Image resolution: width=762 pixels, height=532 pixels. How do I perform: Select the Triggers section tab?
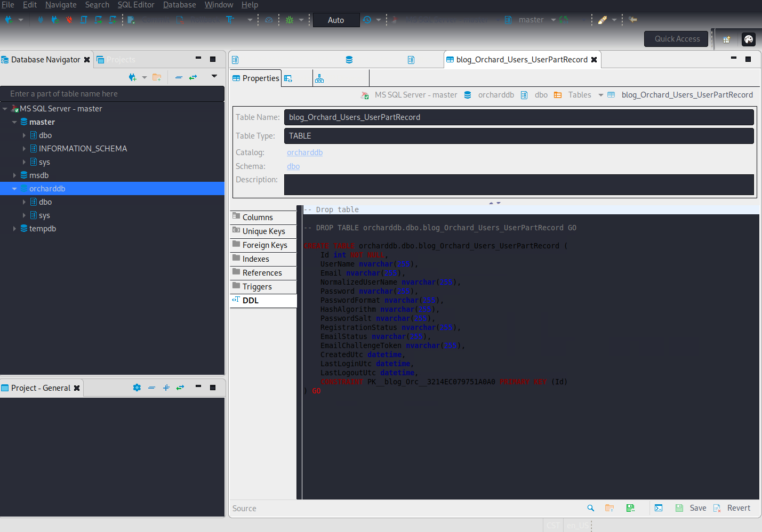pos(263,286)
